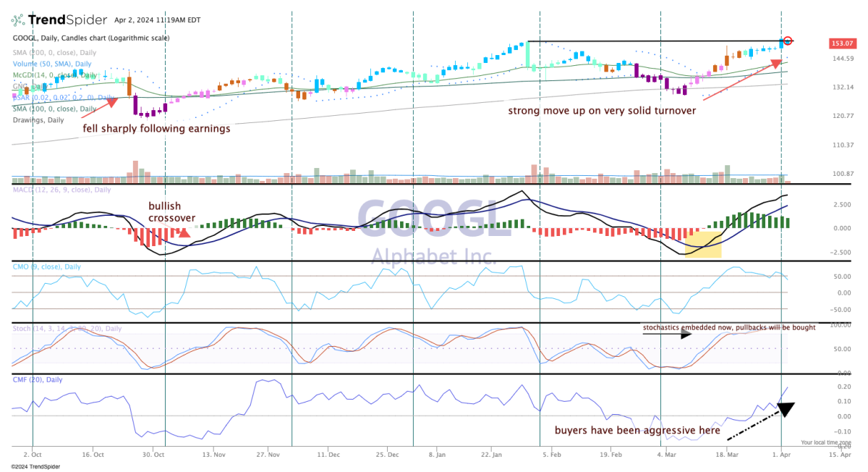Open the CMF (20), Daily panel label
Image resolution: width=868 pixels, height=472 pixels.
coord(38,379)
